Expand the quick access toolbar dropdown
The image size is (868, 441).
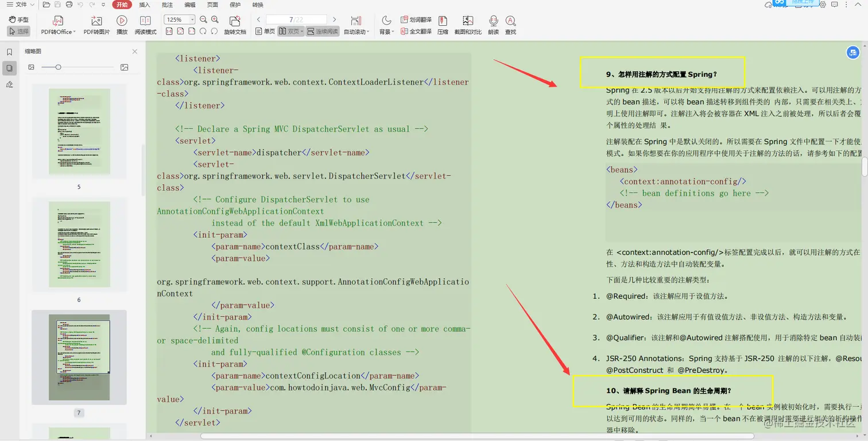tap(103, 5)
